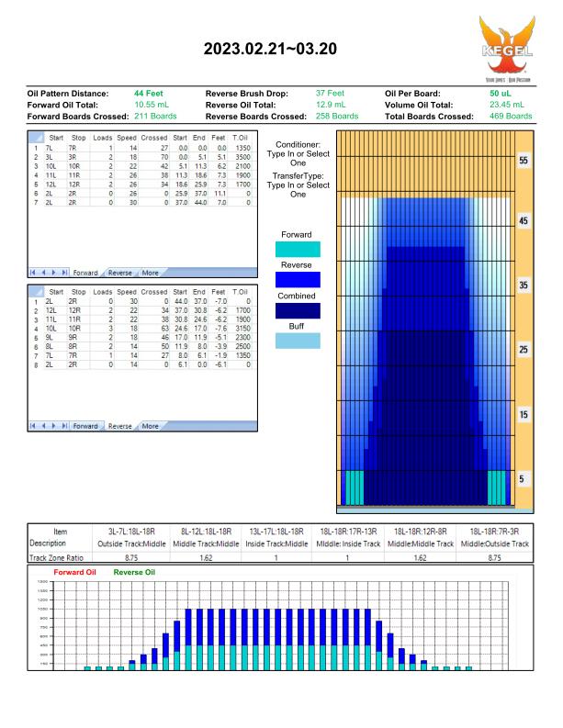Go to previous sheet in reverse loads table
563x728 pixels.
coord(43,426)
